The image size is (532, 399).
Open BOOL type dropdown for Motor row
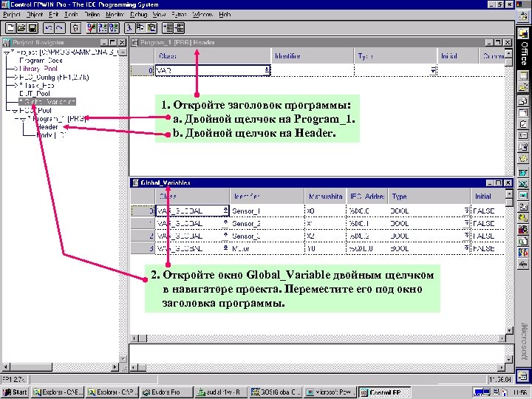click(466, 248)
